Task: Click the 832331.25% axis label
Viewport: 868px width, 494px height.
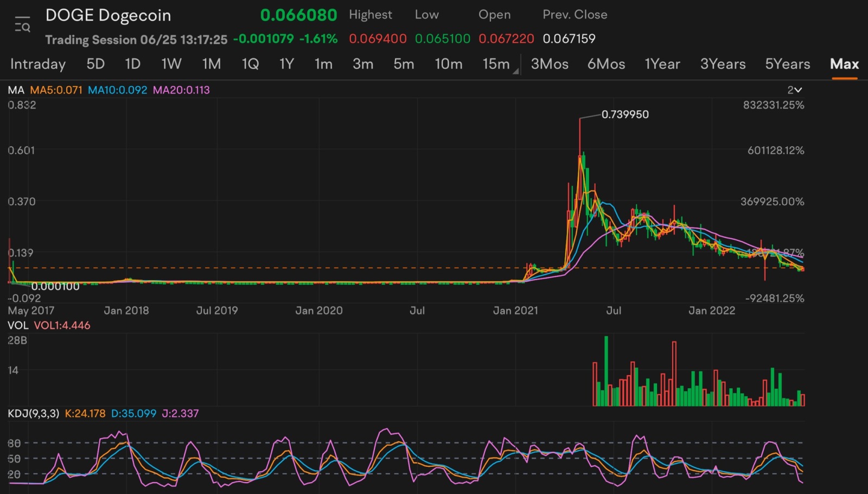Action: (774, 105)
